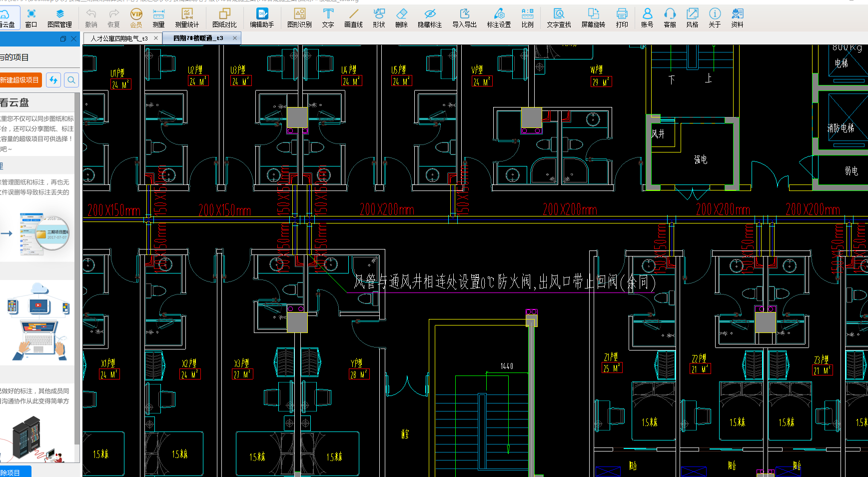The height and width of the screenshot is (477, 868).
Task: Undo with the 撤销 toolbar icon
Action: [91, 17]
